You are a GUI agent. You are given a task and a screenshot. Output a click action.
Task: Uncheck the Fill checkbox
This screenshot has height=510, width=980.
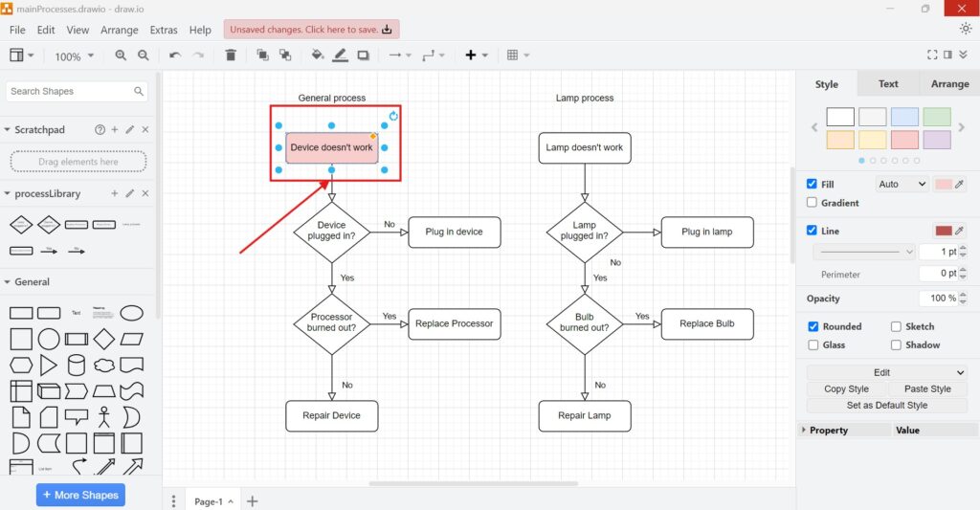pyautogui.click(x=813, y=184)
